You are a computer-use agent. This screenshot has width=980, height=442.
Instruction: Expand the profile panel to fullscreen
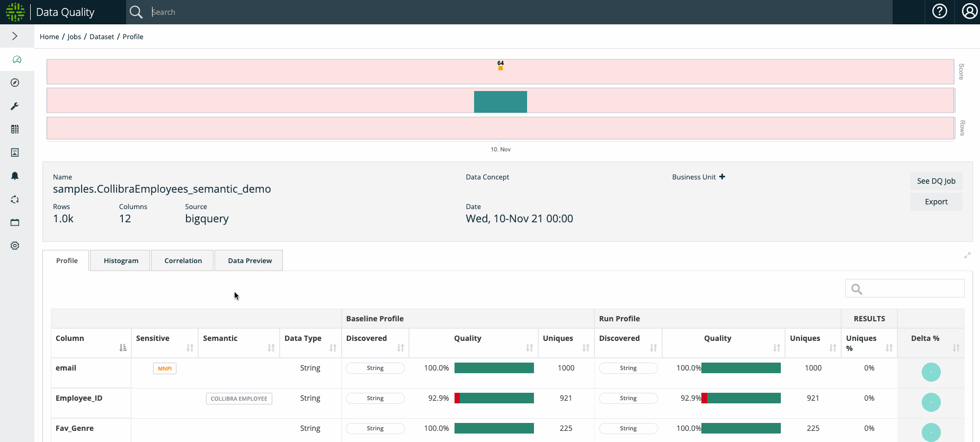[967, 255]
